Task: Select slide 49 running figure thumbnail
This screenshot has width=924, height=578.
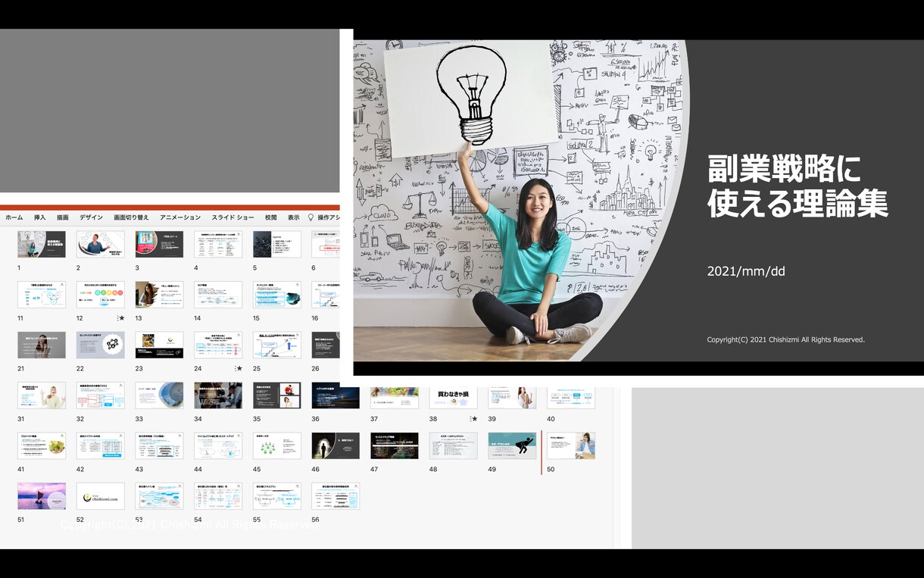Action: point(512,445)
